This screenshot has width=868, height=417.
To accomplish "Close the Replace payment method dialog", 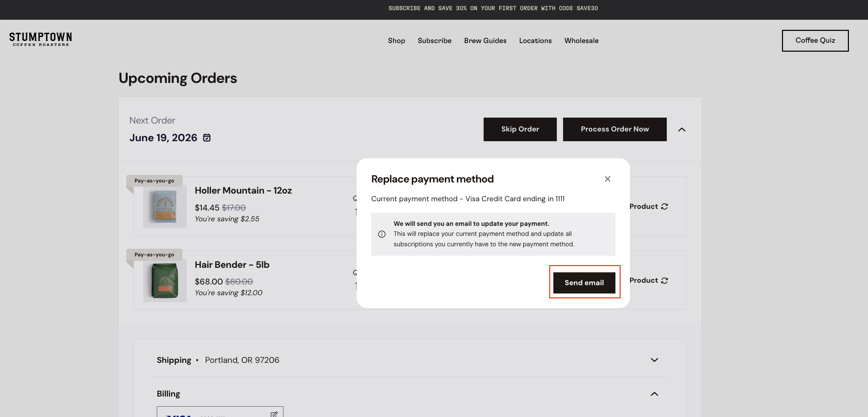I will coord(607,179).
